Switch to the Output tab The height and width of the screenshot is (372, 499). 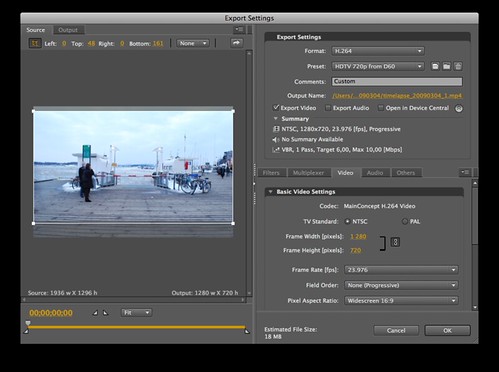(x=68, y=30)
